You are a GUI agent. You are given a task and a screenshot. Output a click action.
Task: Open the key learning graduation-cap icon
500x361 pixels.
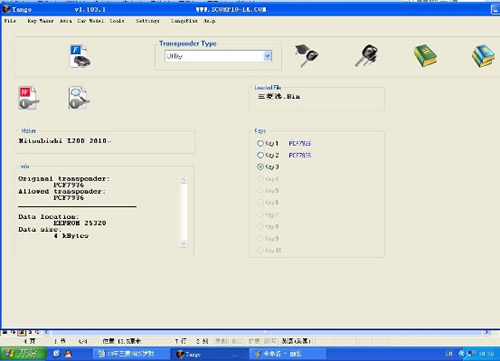[306, 56]
